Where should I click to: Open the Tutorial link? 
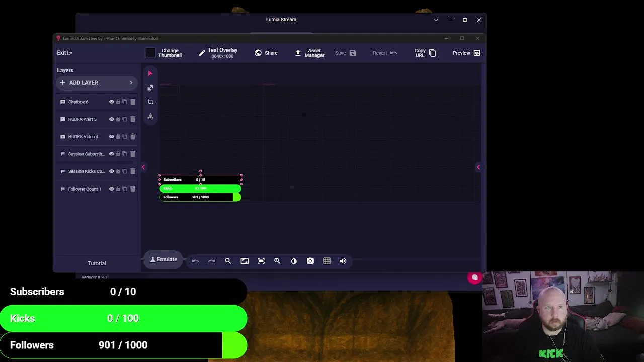pyautogui.click(x=97, y=263)
